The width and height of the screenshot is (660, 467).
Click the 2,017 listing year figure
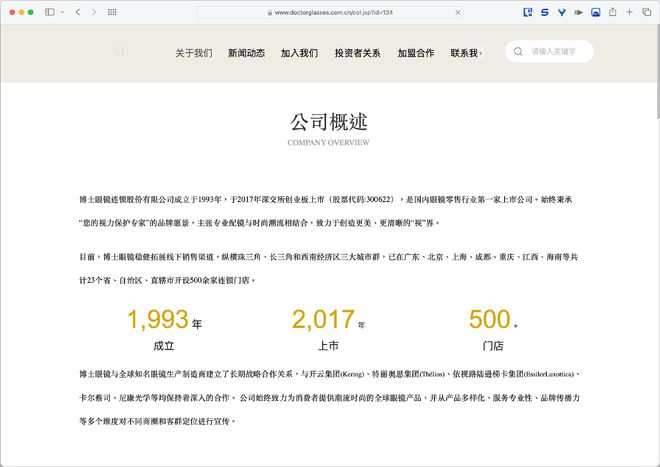pos(323,319)
